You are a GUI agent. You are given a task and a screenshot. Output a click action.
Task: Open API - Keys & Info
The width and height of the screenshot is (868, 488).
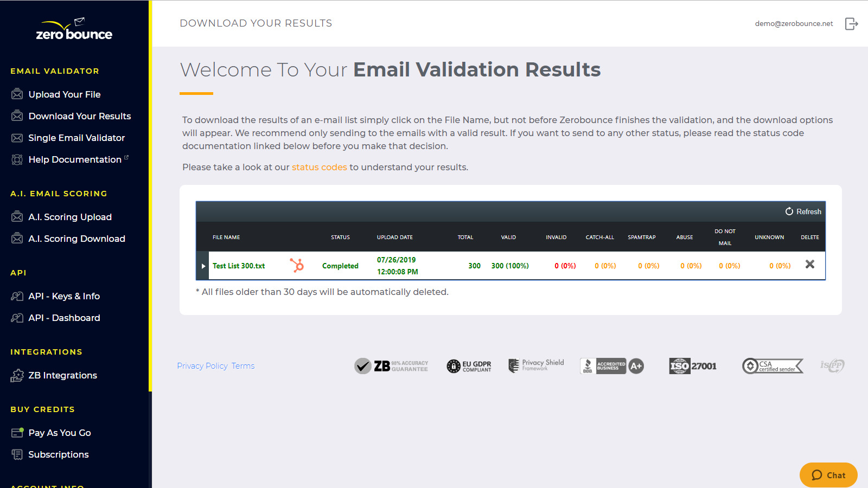pos(64,296)
